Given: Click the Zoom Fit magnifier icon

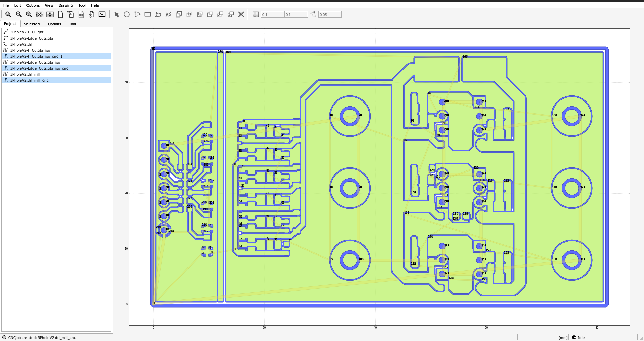Looking at the screenshot, I should coord(8,14).
